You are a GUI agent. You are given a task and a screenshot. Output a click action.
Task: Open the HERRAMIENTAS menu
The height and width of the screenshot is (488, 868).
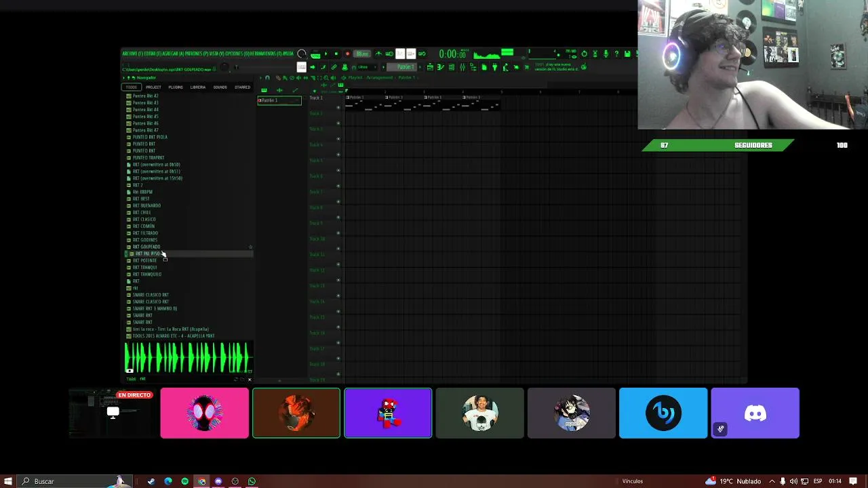click(x=264, y=54)
